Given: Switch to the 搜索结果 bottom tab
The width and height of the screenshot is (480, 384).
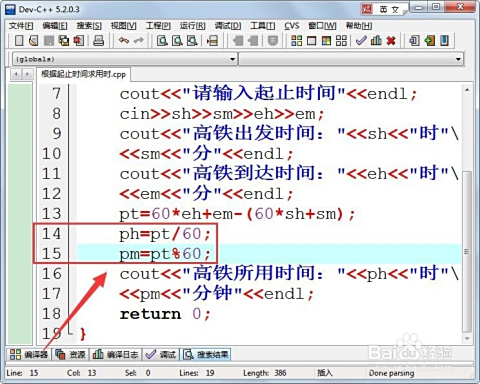Looking at the screenshot, I should (x=206, y=354).
